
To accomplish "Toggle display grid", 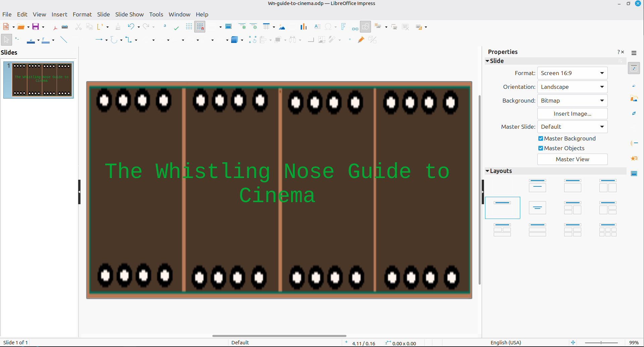I will pos(189,27).
